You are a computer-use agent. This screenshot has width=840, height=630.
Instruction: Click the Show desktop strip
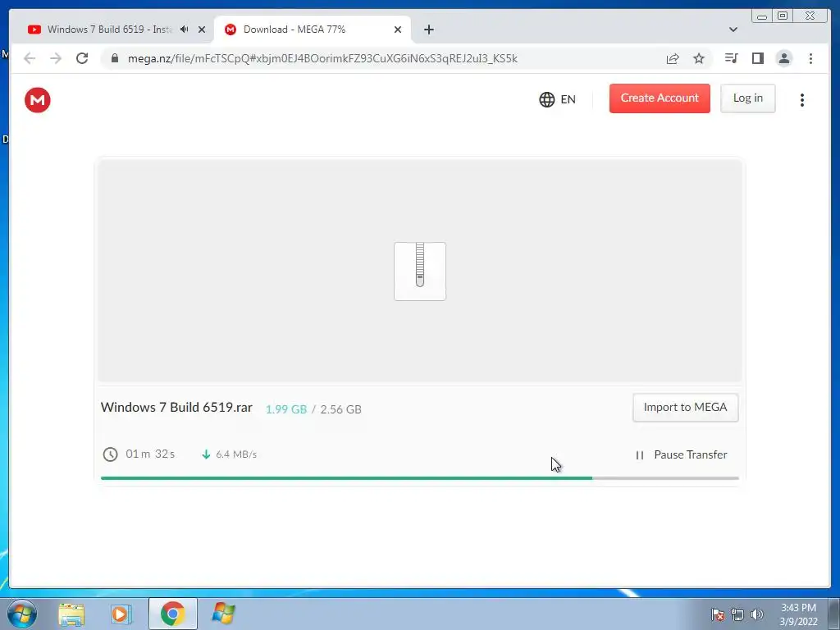834,614
